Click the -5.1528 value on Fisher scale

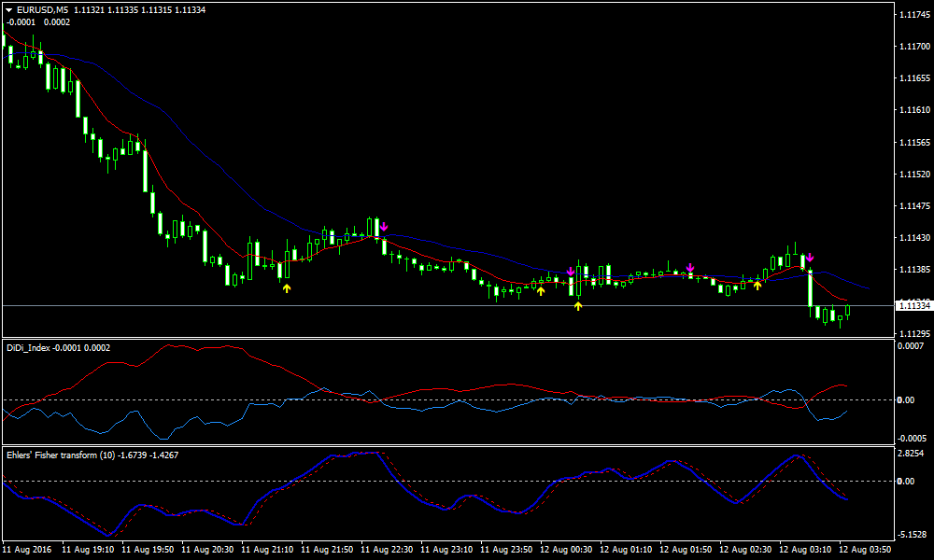pos(911,535)
